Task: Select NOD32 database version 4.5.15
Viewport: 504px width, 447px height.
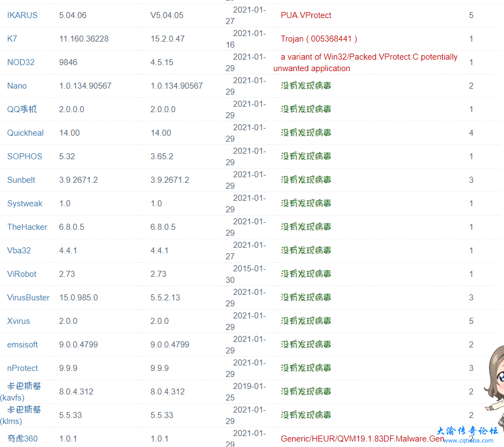Action: coord(161,62)
